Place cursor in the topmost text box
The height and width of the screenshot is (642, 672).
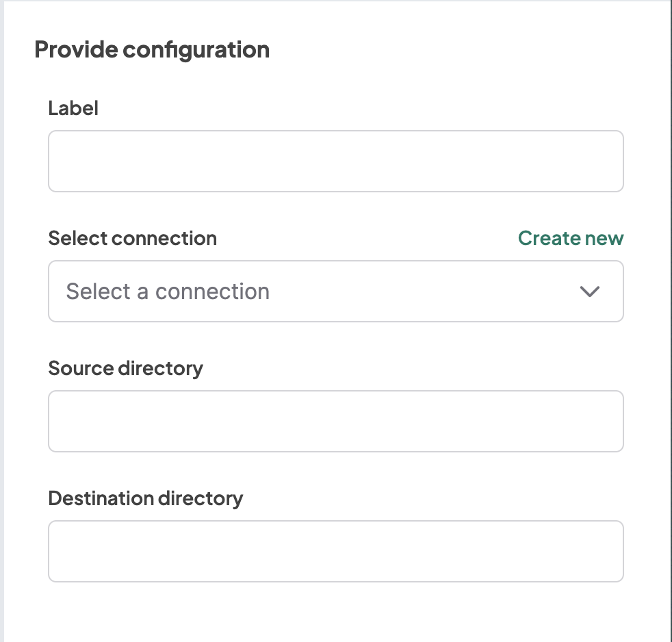[335, 162]
